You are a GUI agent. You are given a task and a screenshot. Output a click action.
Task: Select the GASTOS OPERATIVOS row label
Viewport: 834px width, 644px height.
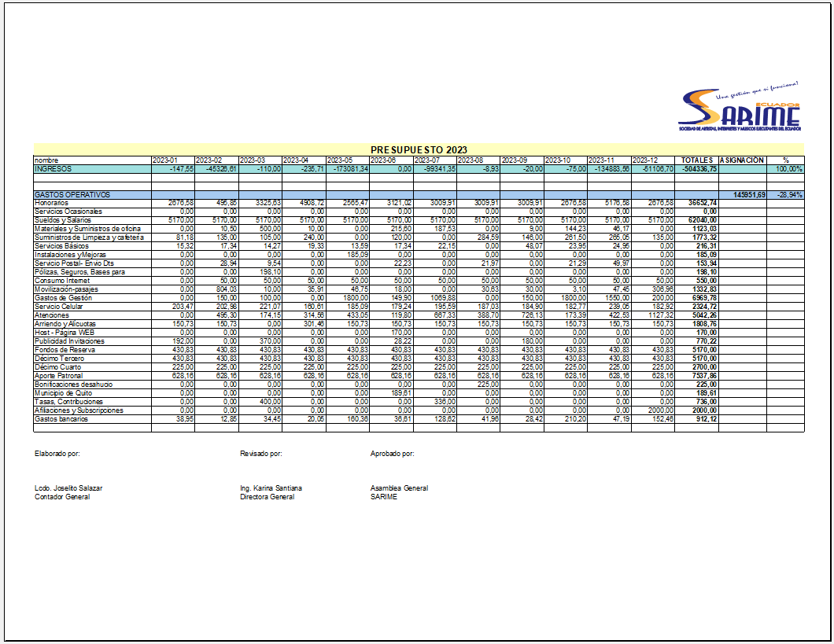point(72,195)
